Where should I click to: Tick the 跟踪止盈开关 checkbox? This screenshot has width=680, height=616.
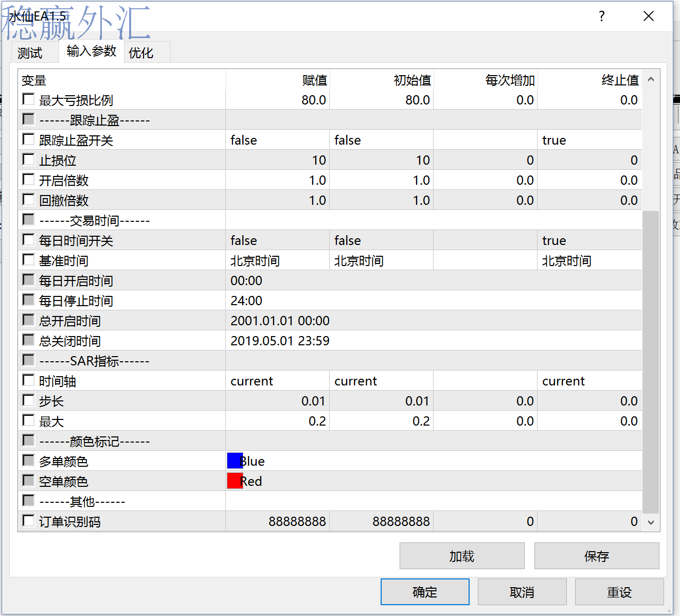29,139
